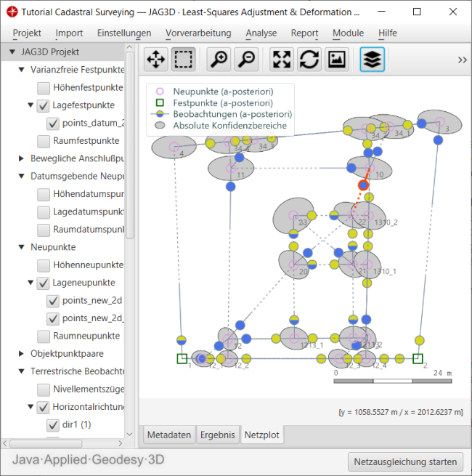Screen dimensions: 472x476
Task: Fit network plot to full extent
Action: pyautogui.click(x=282, y=60)
